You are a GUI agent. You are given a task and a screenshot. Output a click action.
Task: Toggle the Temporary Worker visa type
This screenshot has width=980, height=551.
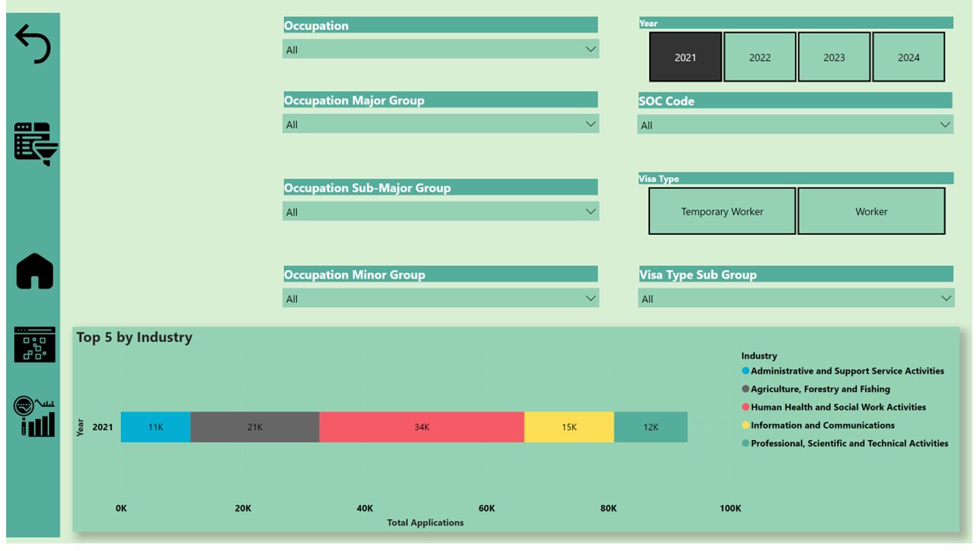(x=721, y=210)
